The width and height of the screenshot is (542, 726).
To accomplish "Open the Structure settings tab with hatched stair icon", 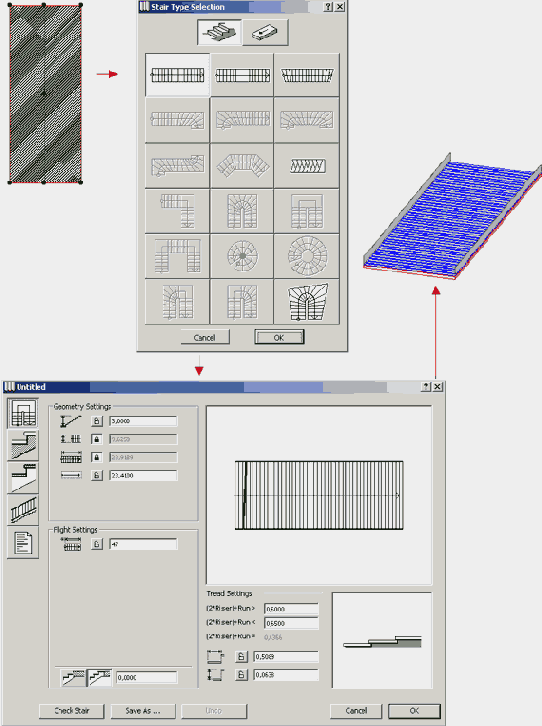I will [23, 445].
